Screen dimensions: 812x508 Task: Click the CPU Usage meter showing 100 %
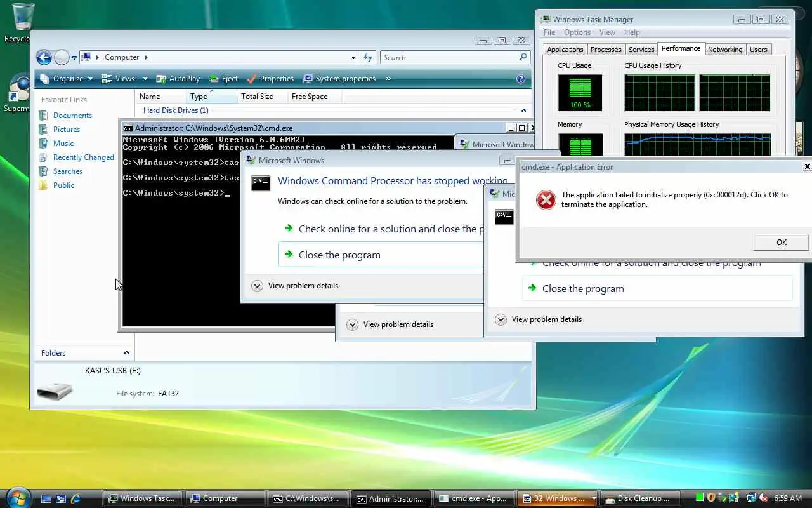pos(580,93)
